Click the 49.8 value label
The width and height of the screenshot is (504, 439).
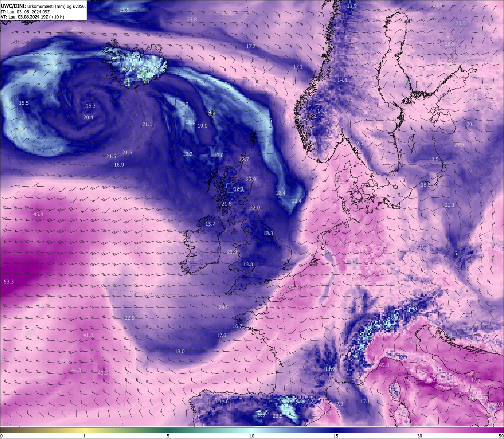point(384,365)
